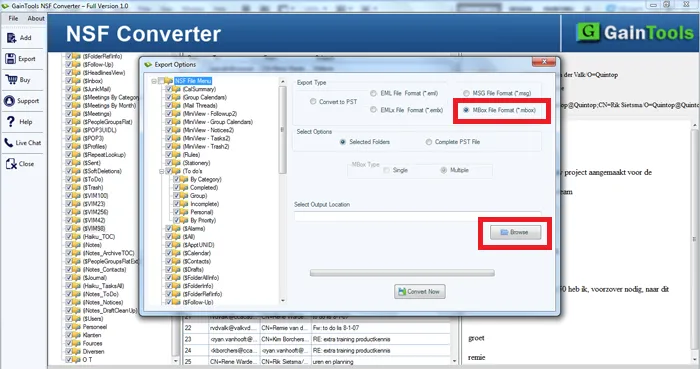Select EMLx File Format radio button
This screenshot has width=700, height=369.
(373, 110)
